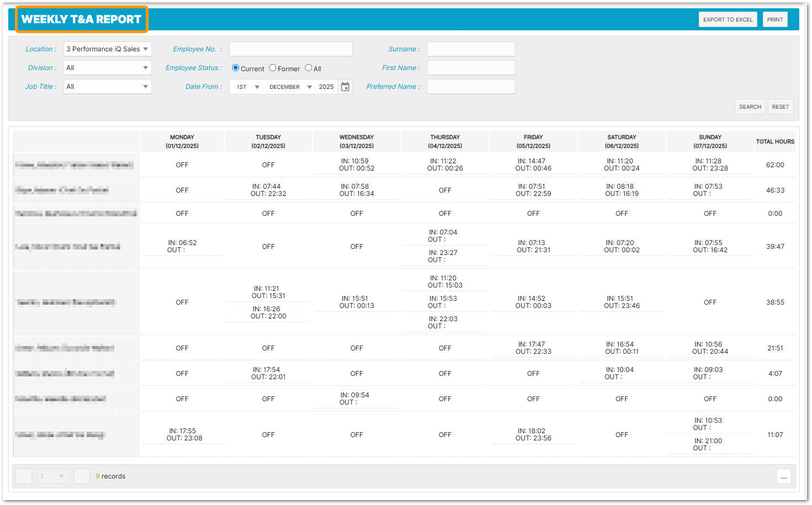The image size is (812, 505).
Task: Select the Current employee status radio
Action: pos(236,68)
